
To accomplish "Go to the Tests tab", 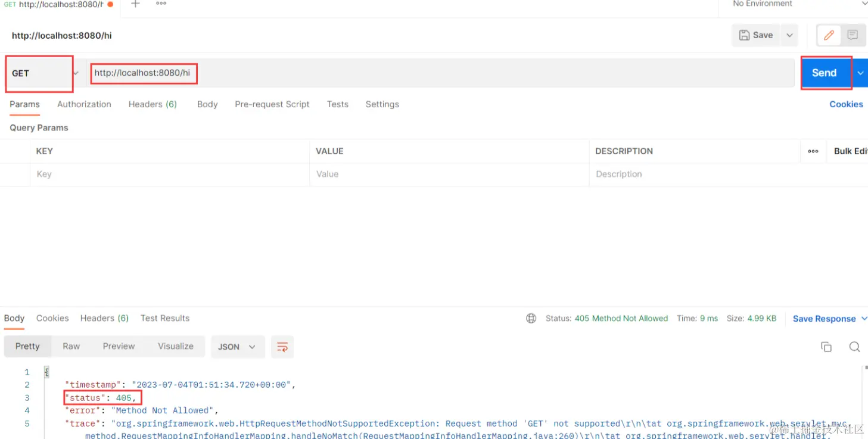I will [338, 104].
